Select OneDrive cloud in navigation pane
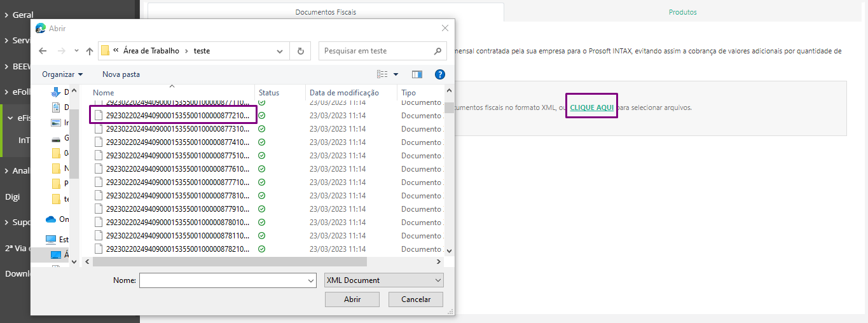 [51, 219]
